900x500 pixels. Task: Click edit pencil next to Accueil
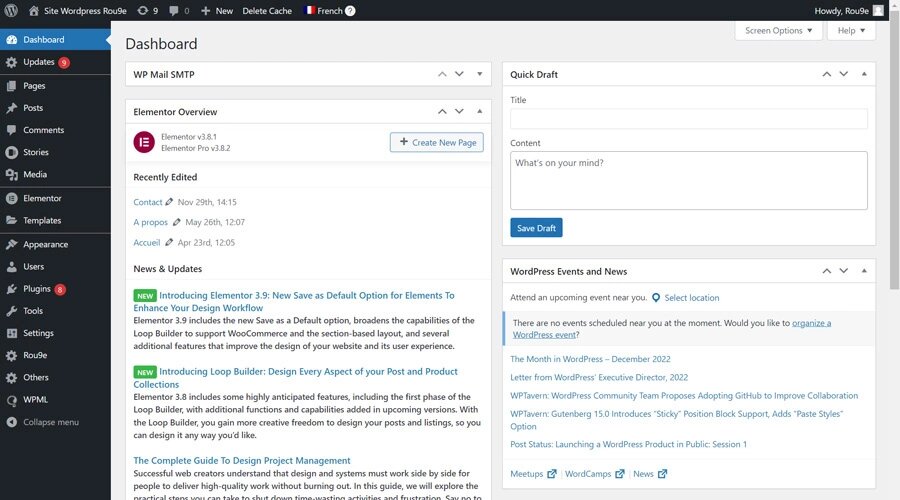(169, 242)
